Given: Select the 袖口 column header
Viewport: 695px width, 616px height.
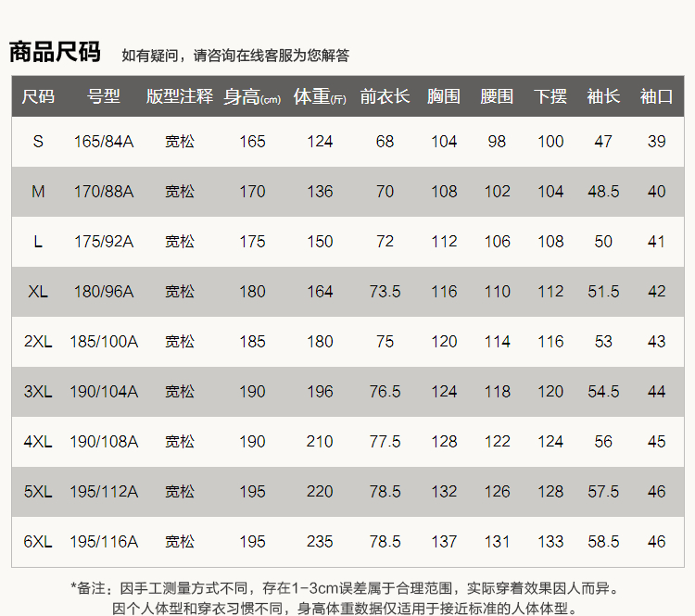Looking at the screenshot, I should click(657, 96).
